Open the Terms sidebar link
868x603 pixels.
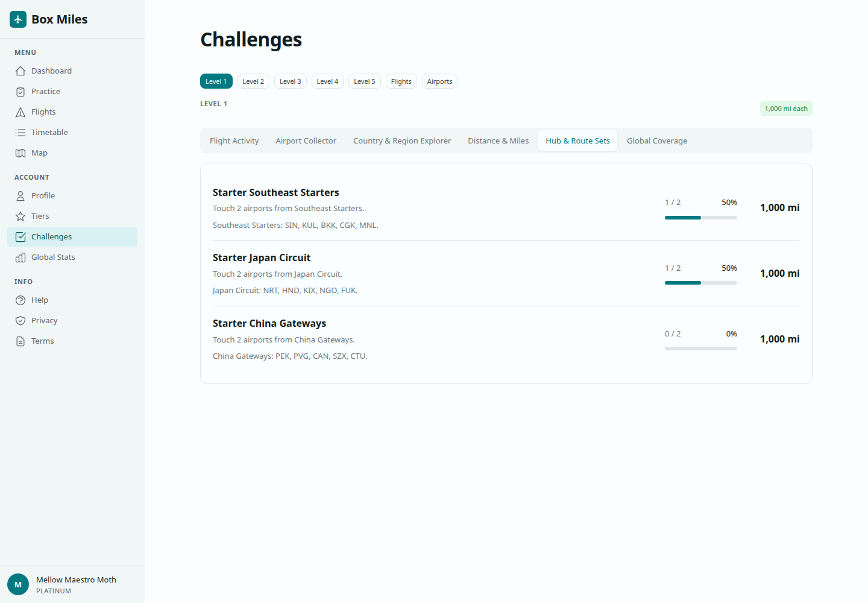pyautogui.click(x=72, y=341)
